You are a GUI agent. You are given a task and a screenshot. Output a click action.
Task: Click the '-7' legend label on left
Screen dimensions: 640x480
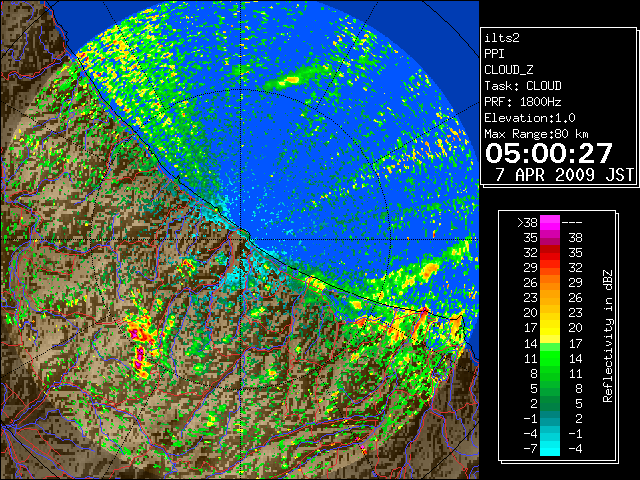point(530,448)
